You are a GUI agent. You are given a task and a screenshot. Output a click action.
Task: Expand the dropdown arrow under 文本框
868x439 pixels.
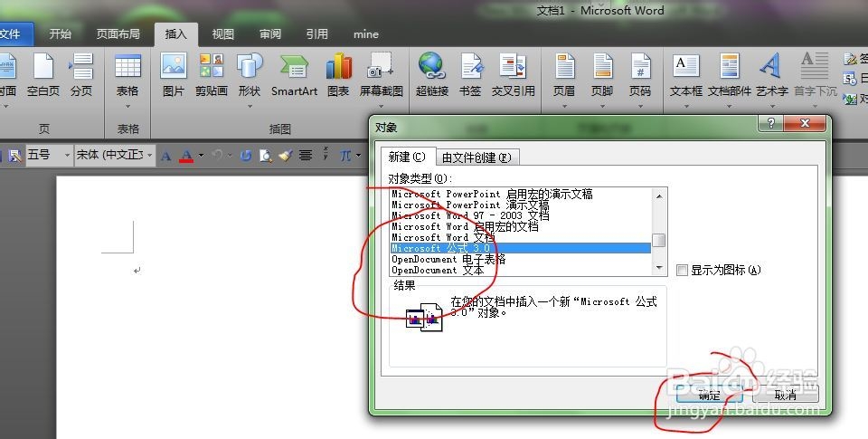[x=686, y=107]
